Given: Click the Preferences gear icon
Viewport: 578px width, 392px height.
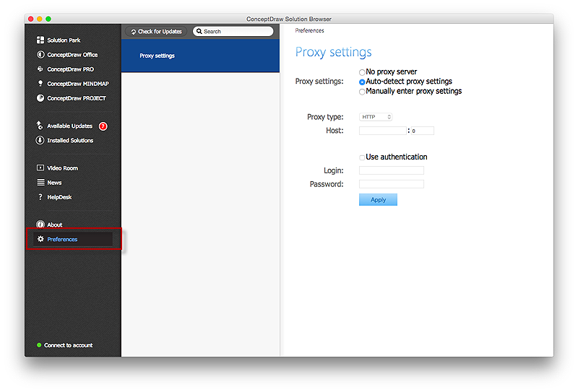Looking at the screenshot, I should tap(40, 239).
